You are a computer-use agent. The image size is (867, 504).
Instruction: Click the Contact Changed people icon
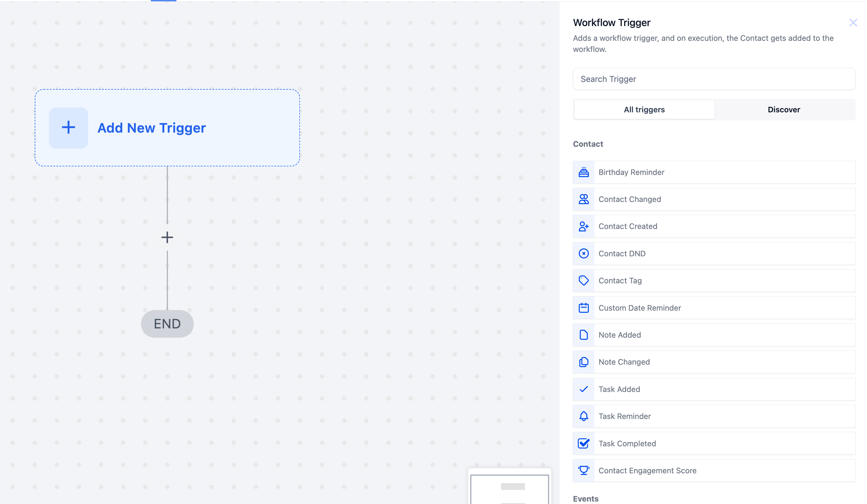click(584, 199)
